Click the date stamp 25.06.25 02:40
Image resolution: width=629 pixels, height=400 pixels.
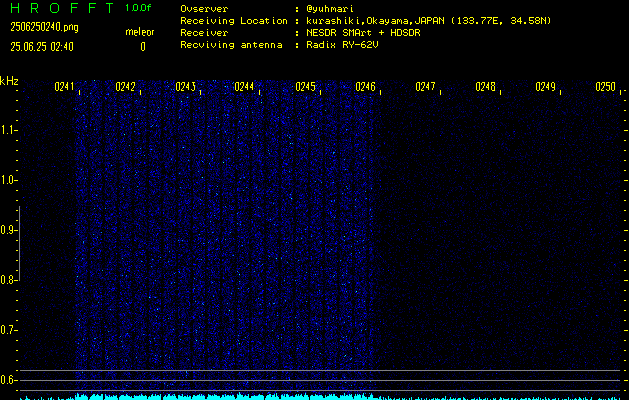point(42,47)
